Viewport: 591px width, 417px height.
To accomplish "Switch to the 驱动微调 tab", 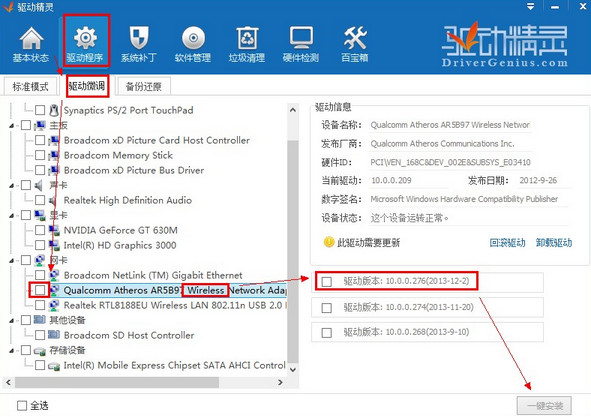I will [86, 86].
